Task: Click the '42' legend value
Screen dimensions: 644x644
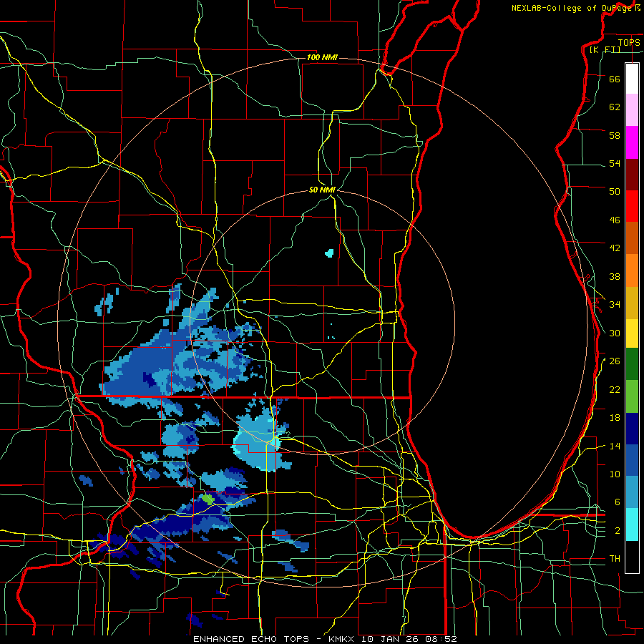Action: click(x=615, y=248)
